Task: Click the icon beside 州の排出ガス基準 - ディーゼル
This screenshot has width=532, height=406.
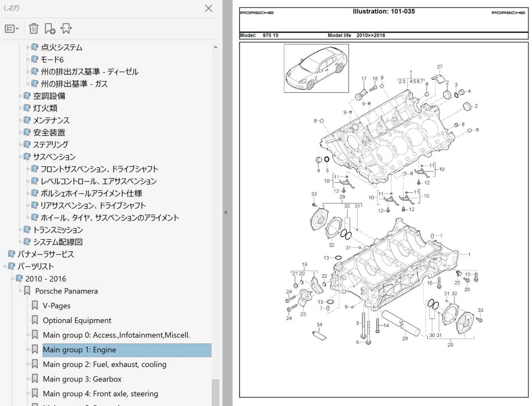Action: coord(35,71)
